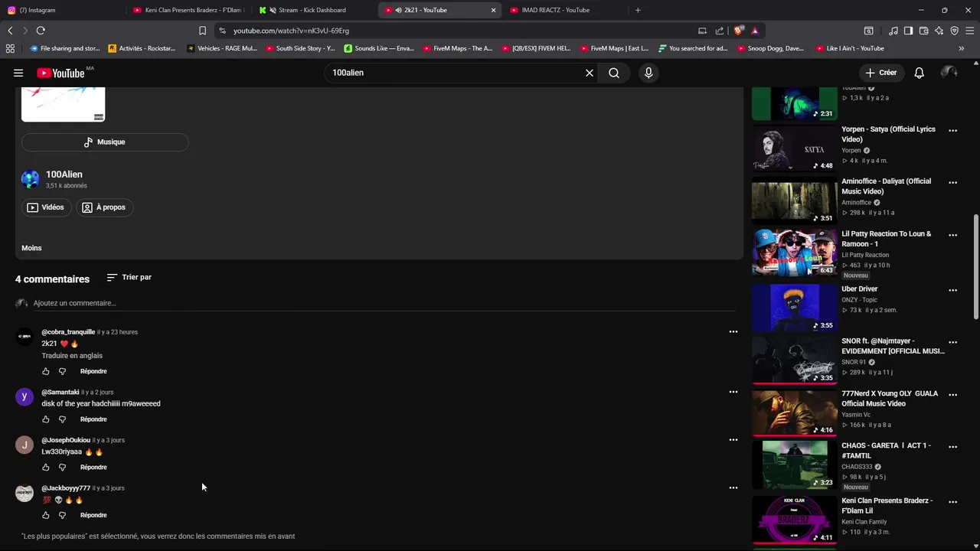Dislike the comment by @JosephOukiou
Image resolution: width=980 pixels, height=551 pixels.
point(63,467)
